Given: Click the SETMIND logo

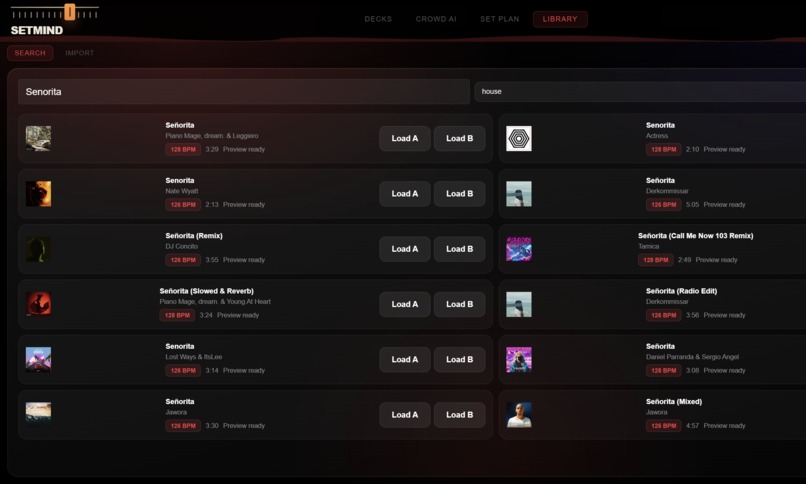Looking at the screenshot, I should (37, 30).
